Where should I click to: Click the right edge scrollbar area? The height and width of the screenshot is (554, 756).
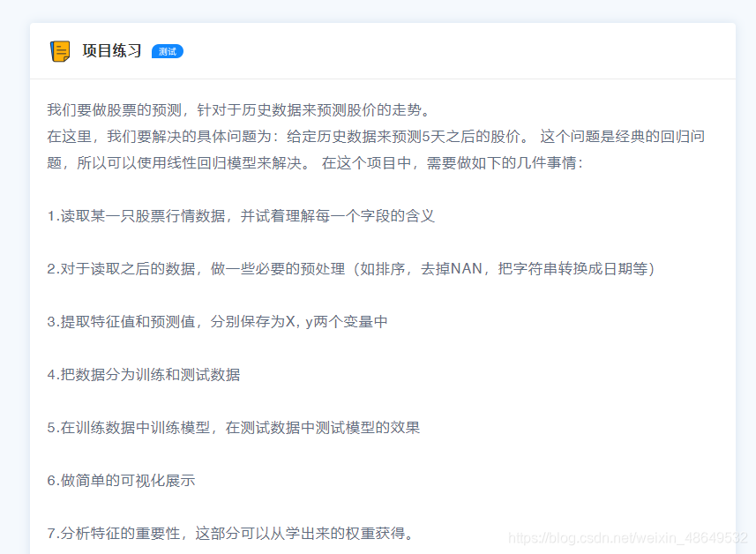point(750,277)
